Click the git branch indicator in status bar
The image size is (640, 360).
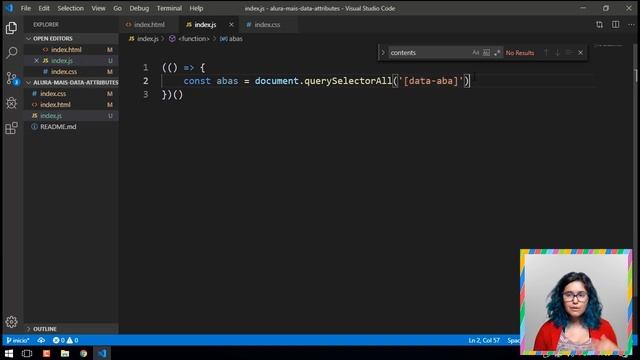(18, 340)
